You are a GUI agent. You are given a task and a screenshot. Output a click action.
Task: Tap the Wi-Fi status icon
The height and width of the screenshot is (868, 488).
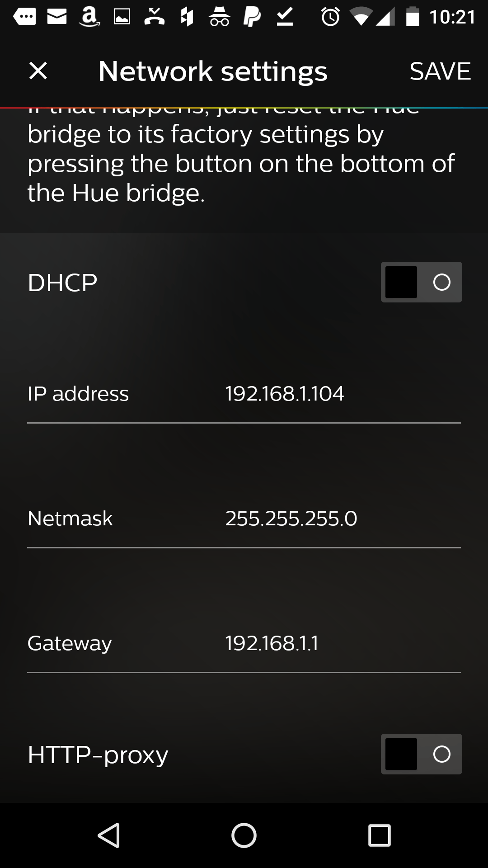(361, 17)
